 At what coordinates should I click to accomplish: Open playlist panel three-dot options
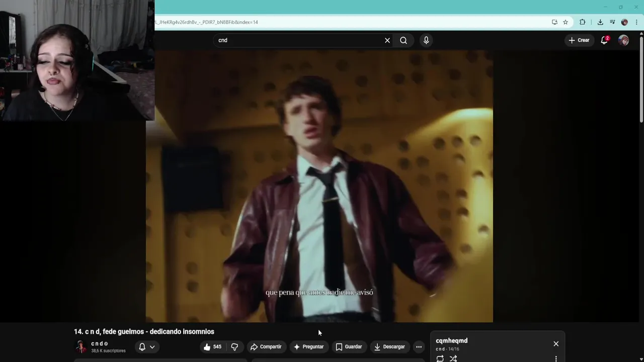[x=556, y=358]
